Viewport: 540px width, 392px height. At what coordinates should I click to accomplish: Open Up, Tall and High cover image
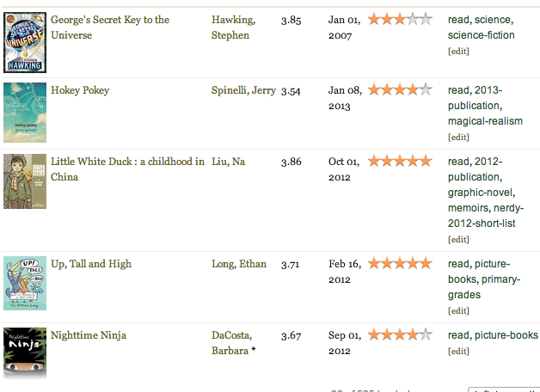25,283
